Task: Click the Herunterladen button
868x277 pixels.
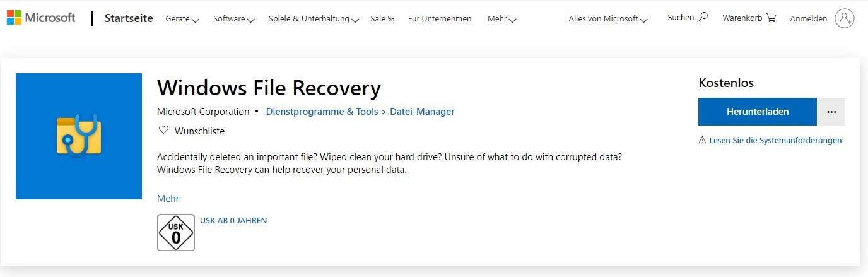Action: [757, 112]
